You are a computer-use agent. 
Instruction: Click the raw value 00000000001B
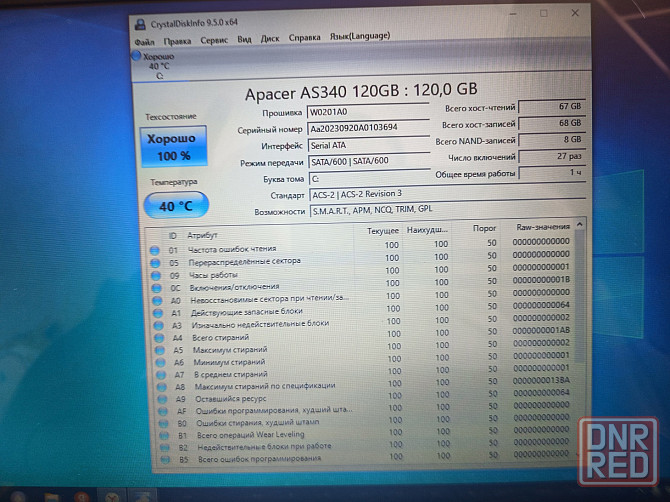[x=541, y=279]
